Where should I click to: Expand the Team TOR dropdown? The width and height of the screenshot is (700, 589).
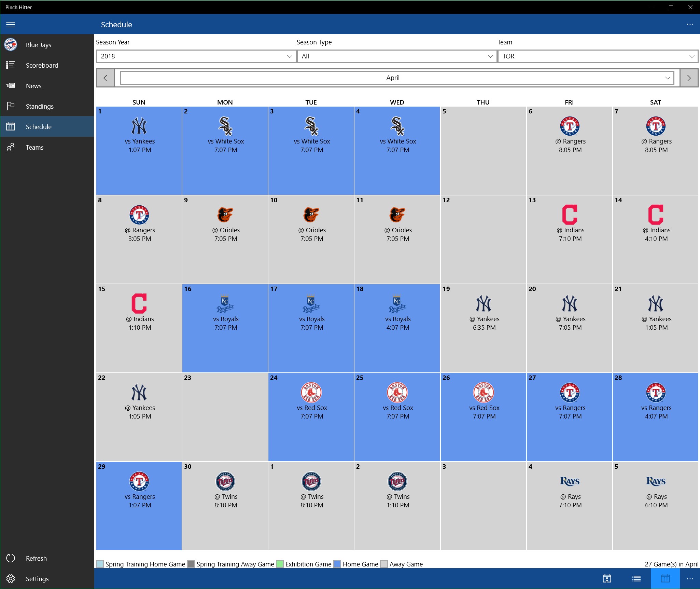click(598, 56)
